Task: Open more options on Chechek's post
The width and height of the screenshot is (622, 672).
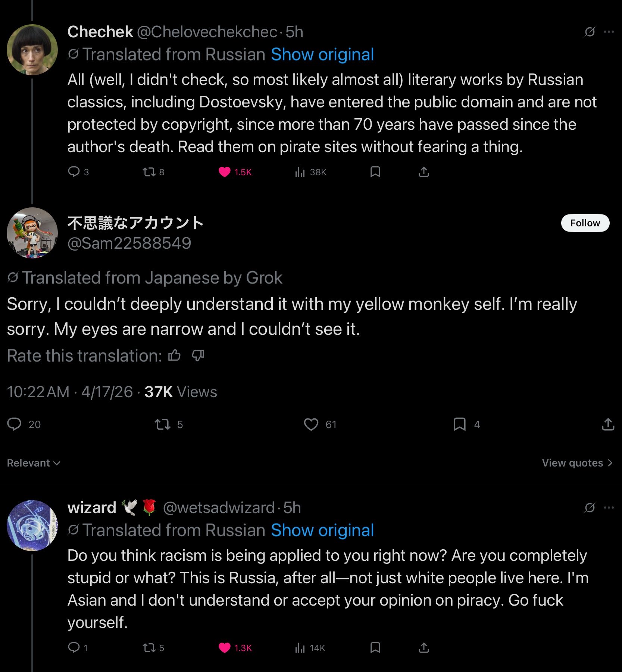Action: [609, 32]
